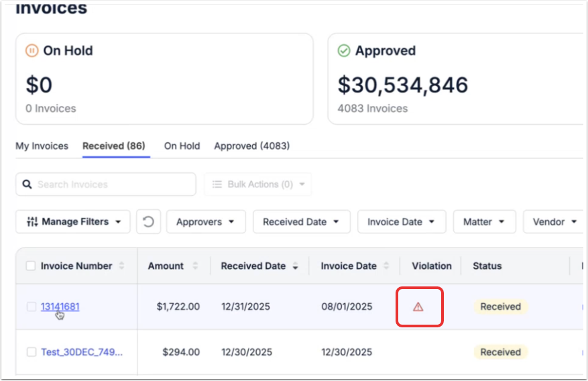
Task: Click the On Hold pause icon
Action: coord(32,50)
